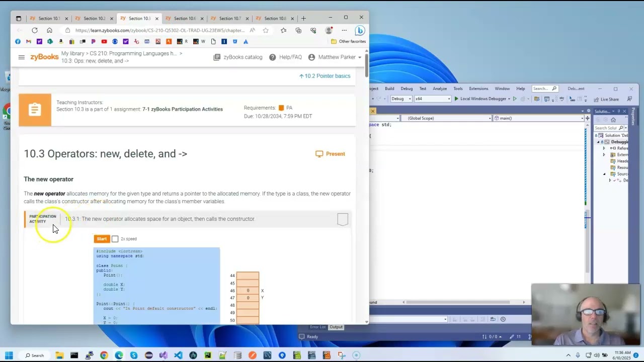
Task: Open main() member dropdown
Action: click(x=538, y=118)
